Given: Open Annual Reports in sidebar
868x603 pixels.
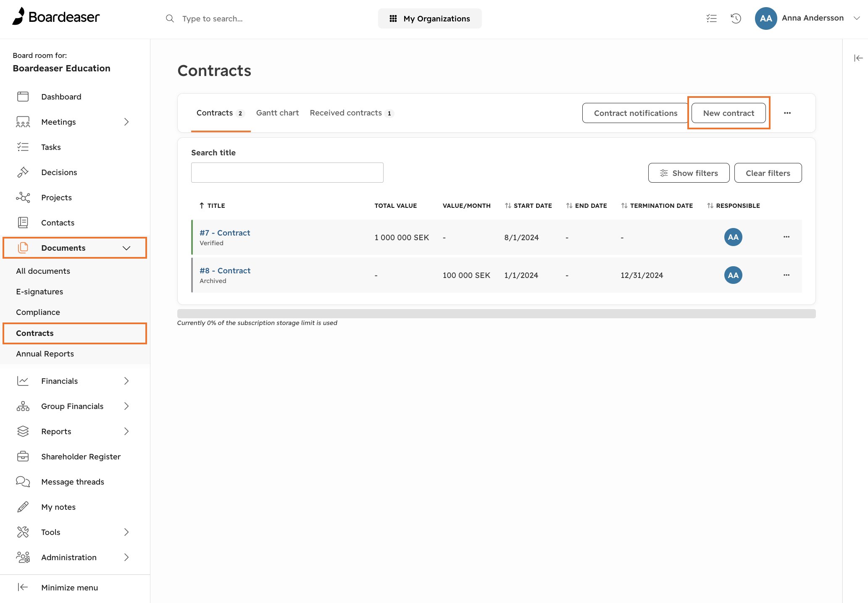Looking at the screenshot, I should (45, 354).
